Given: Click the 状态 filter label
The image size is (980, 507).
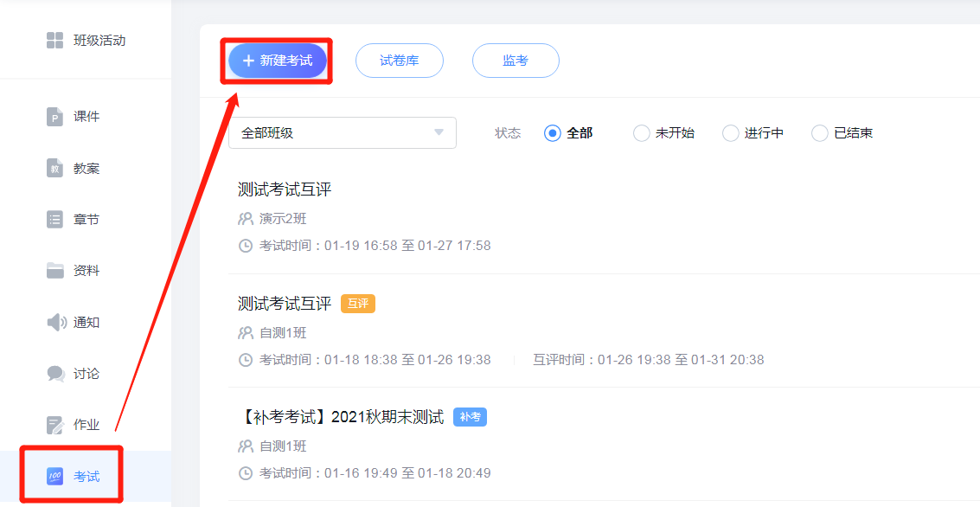Looking at the screenshot, I should 508,133.
